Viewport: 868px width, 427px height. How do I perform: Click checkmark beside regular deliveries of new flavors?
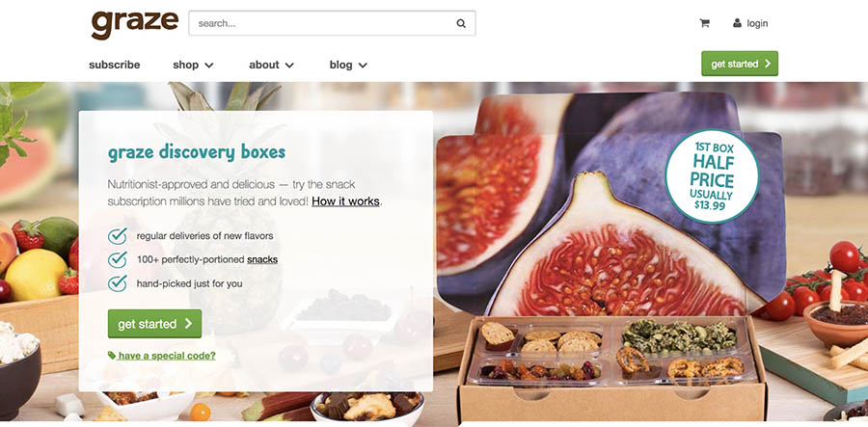[118, 236]
